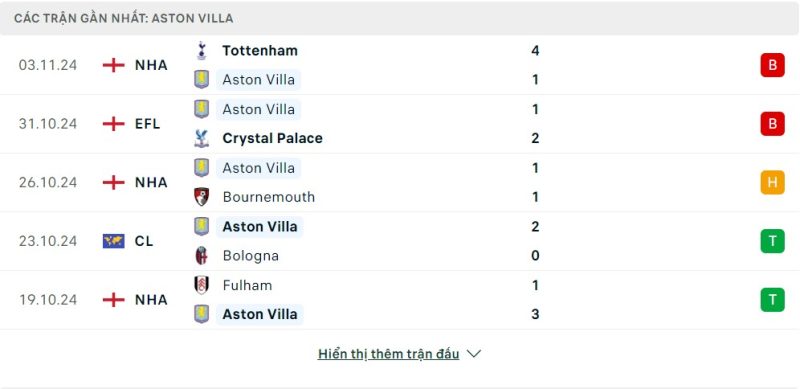
Task: Click the green T badge for Fulham match
Action: [772, 300]
